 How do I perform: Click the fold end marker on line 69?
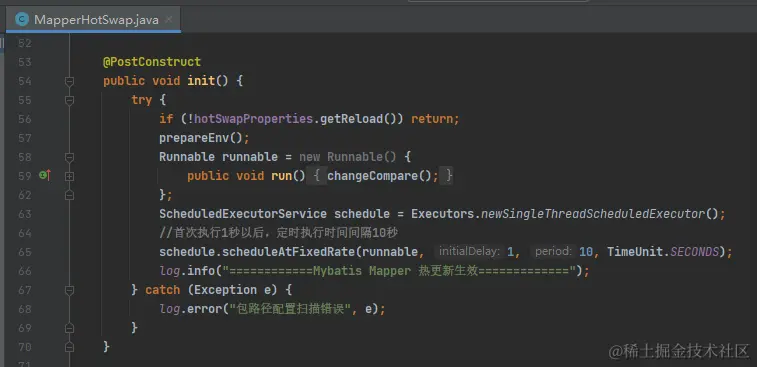pyautogui.click(x=70, y=328)
